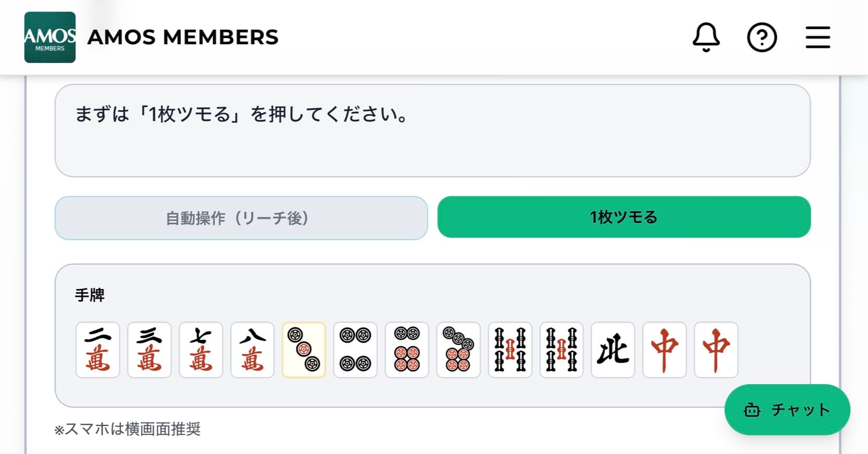Select the 八萬 tile in hand

tap(253, 350)
